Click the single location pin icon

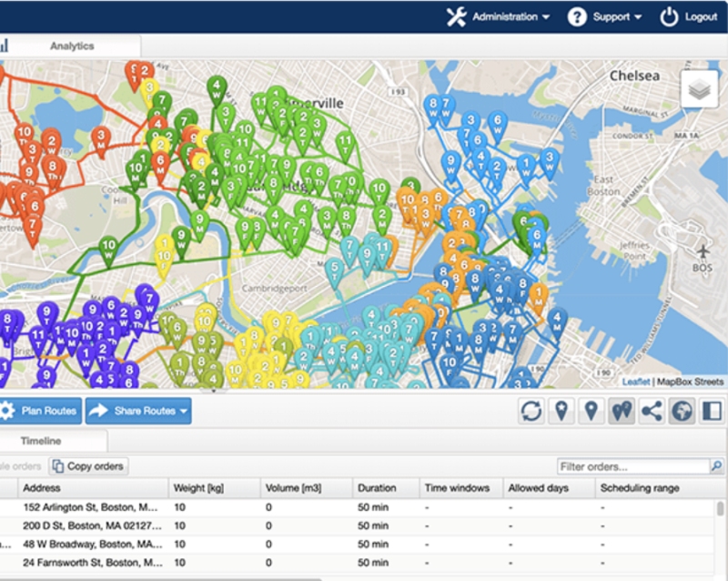591,411
